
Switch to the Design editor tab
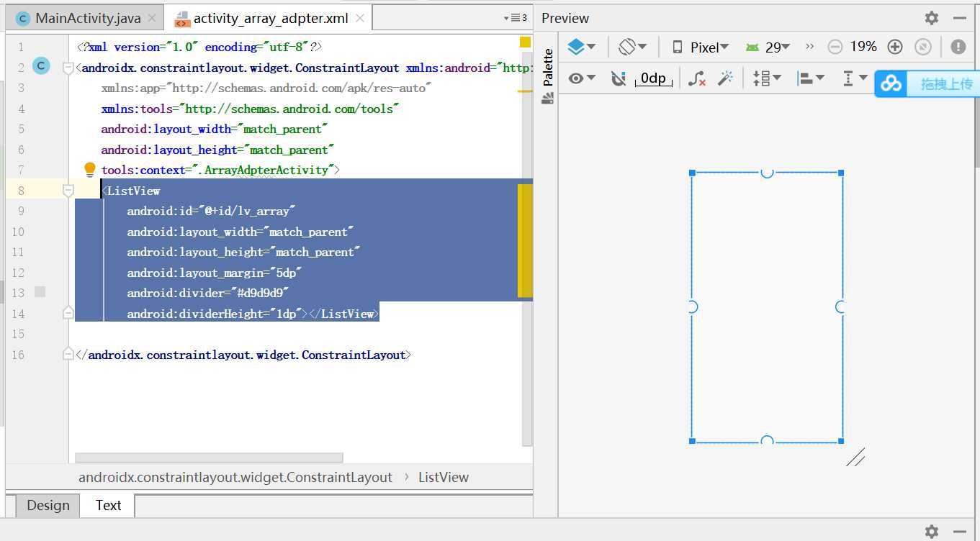tap(48, 505)
